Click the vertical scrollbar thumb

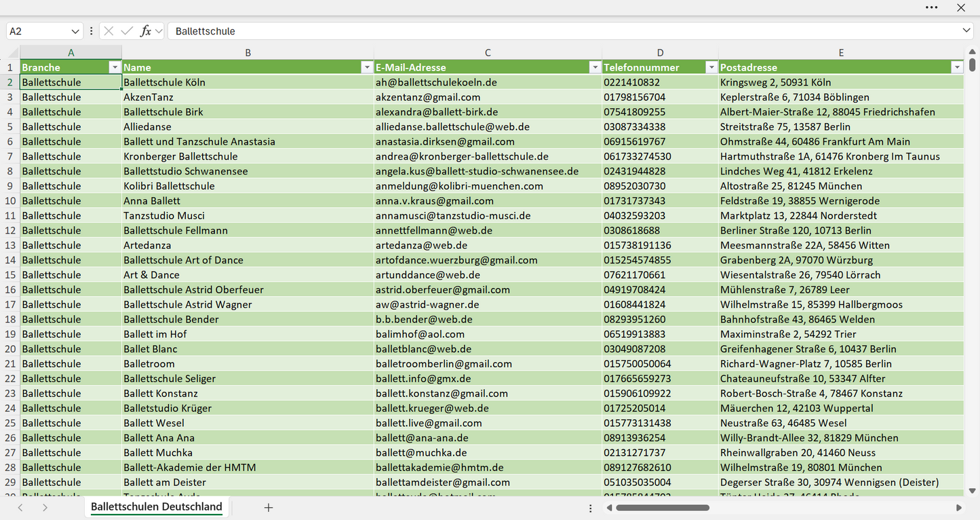tap(972, 66)
